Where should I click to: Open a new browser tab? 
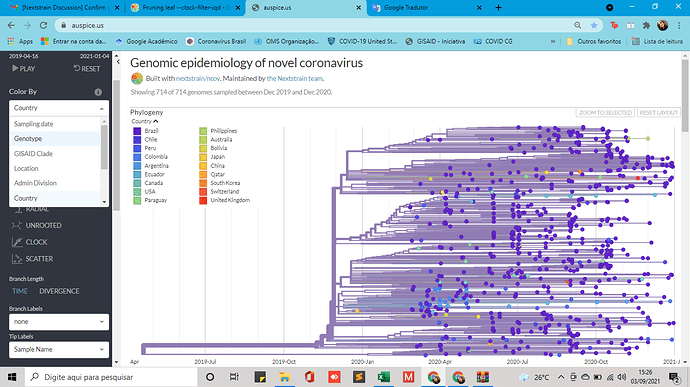click(x=498, y=7)
